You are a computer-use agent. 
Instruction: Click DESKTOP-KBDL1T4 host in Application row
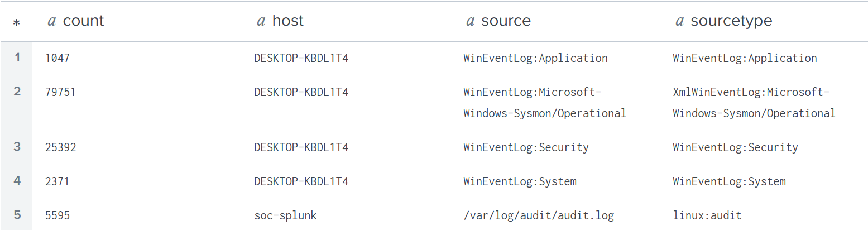tap(301, 58)
